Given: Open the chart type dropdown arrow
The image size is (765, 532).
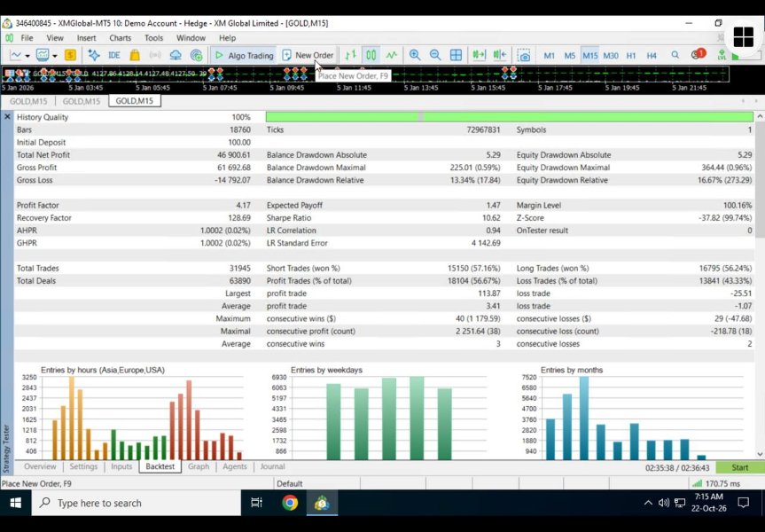Looking at the screenshot, I should tap(27, 56).
